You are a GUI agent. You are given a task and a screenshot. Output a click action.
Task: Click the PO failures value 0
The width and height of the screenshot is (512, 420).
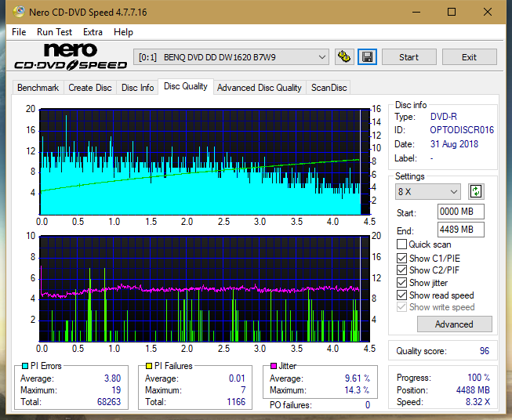click(368, 405)
